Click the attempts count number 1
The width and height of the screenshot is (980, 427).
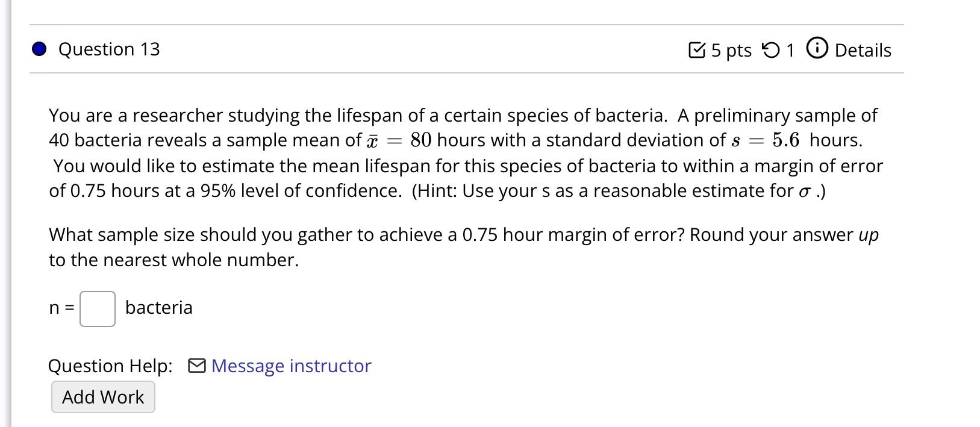click(x=790, y=50)
